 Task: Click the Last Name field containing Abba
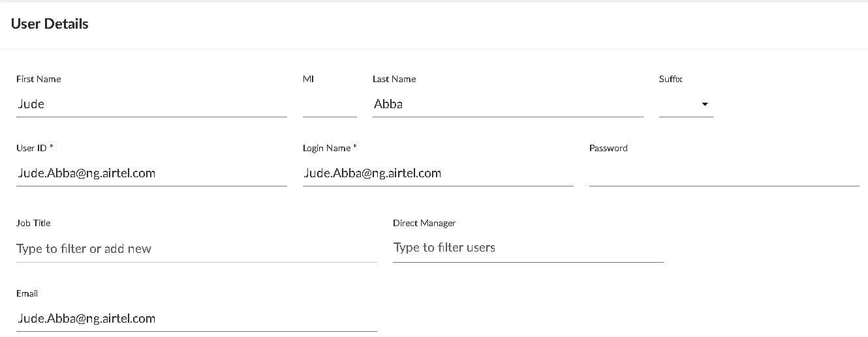(508, 104)
